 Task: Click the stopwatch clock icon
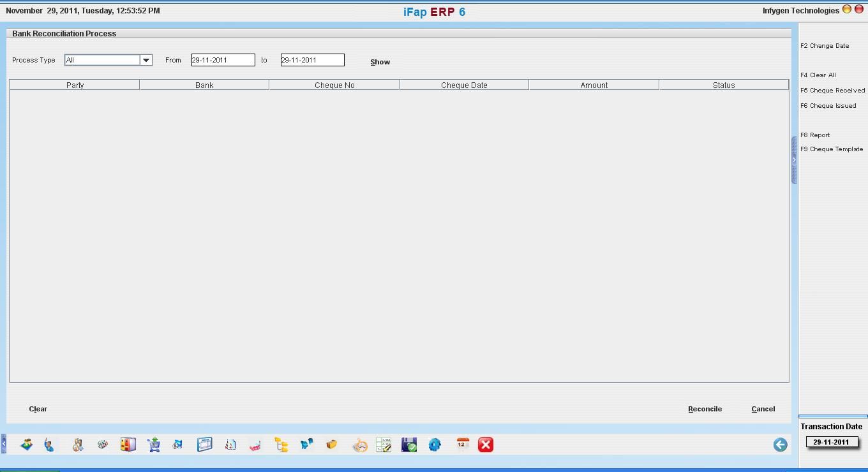coord(360,445)
